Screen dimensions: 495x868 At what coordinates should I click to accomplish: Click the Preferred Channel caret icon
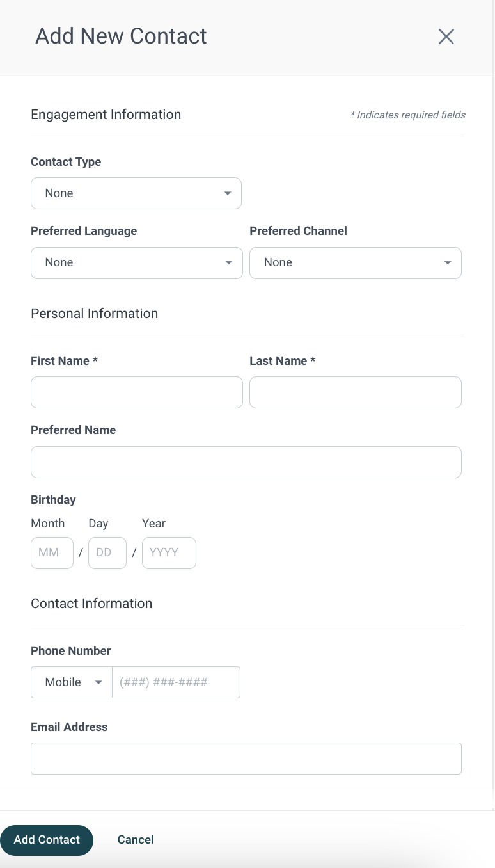point(448,262)
